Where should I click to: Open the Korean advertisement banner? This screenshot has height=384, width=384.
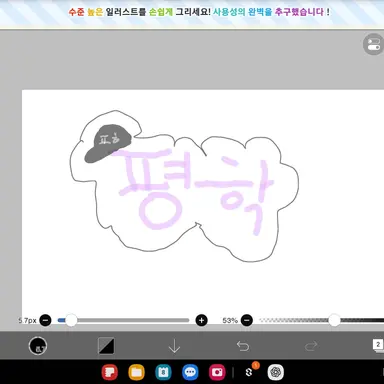pyautogui.click(x=192, y=14)
